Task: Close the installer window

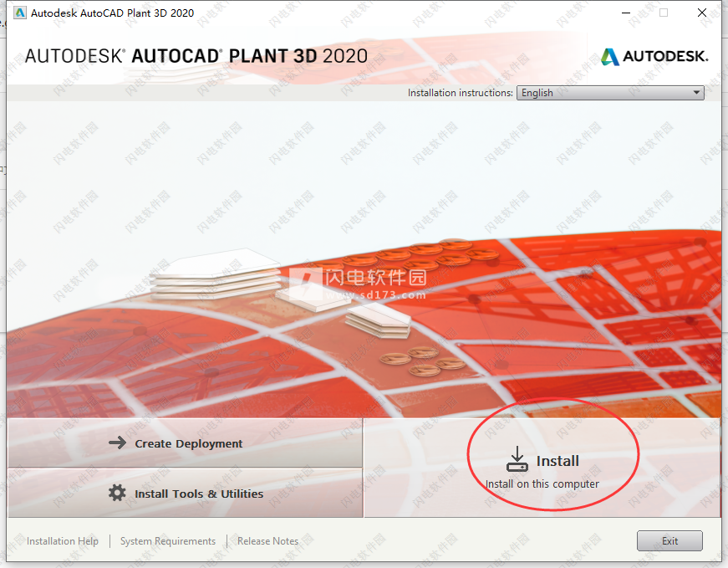Action: [702, 13]
